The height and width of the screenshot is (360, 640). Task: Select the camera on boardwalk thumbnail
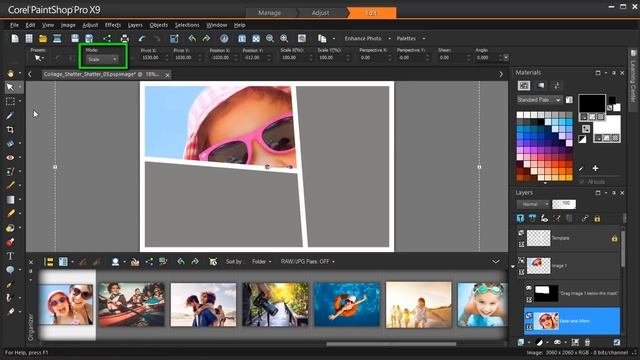pyautogui.click(x=276, y=304)
